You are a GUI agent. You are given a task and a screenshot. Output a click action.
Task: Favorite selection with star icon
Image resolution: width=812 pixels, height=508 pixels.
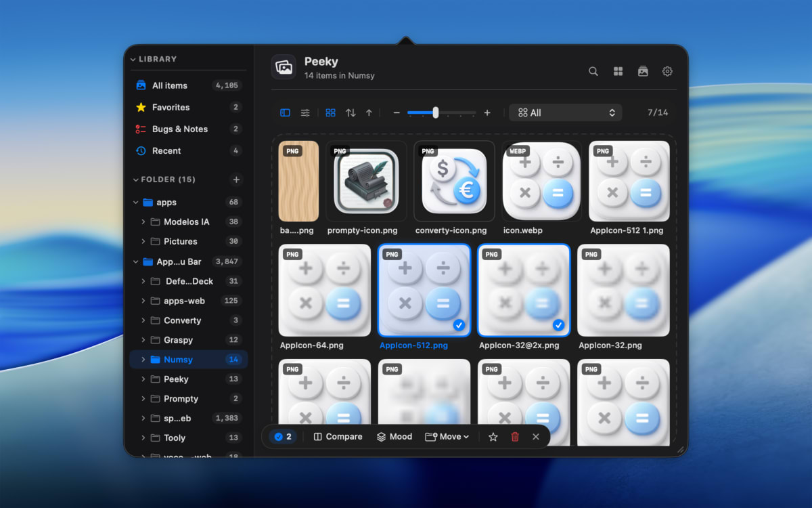493,437
